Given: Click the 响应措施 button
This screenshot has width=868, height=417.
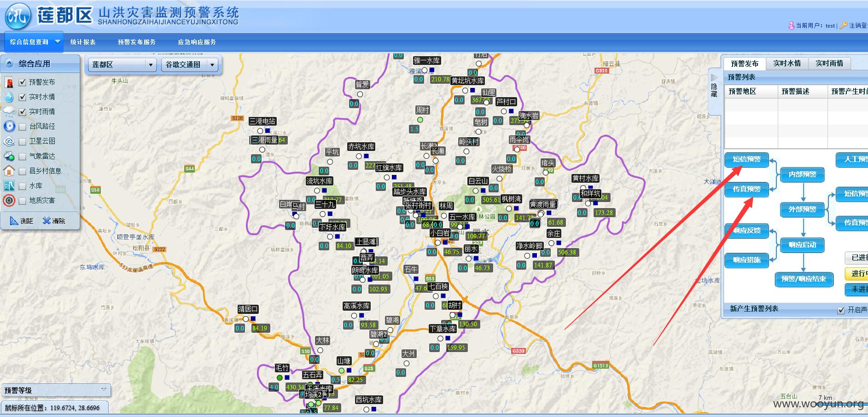Looking at the screenshot, I should tap(747, 260).
